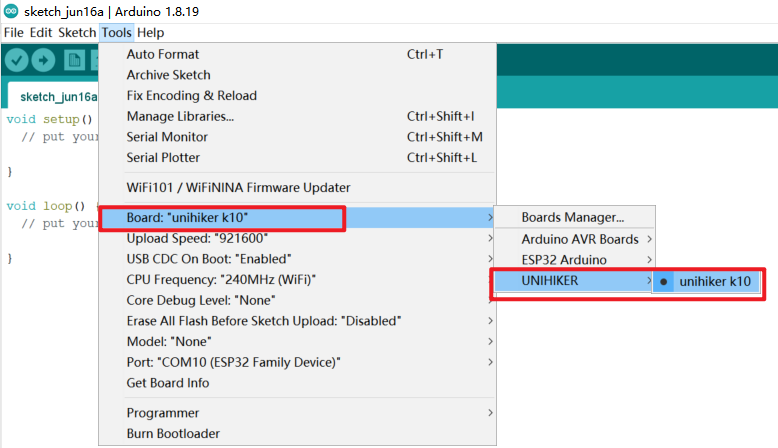Screen dimensions: 778x448
Task: Open WiFi101 / WiFiNINA Firmware Updater
Action: tap(297, 188)
